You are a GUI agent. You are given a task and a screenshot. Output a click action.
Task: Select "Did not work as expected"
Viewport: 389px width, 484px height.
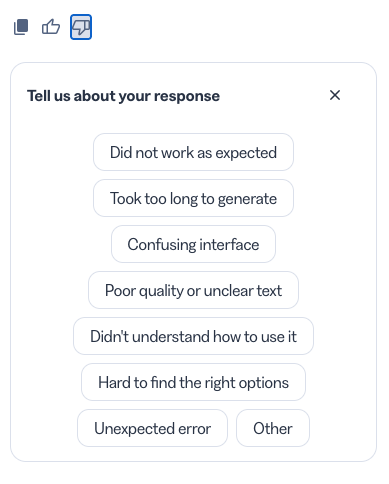(x=193, y=152)
